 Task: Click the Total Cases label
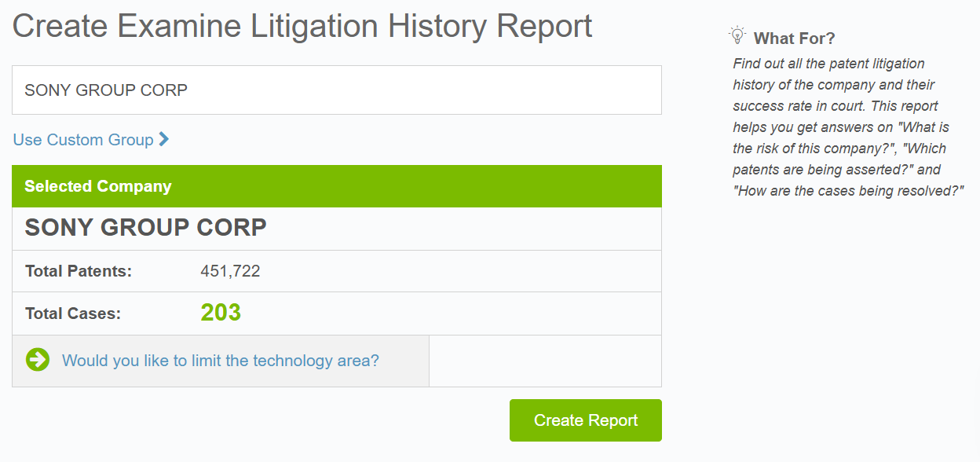tap(73, 313)
